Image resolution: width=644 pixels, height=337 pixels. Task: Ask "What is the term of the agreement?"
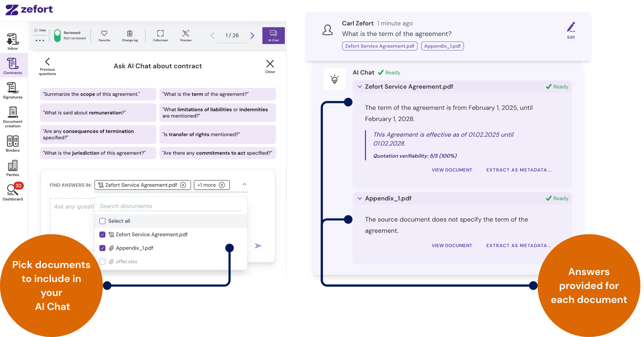[217, 94]
